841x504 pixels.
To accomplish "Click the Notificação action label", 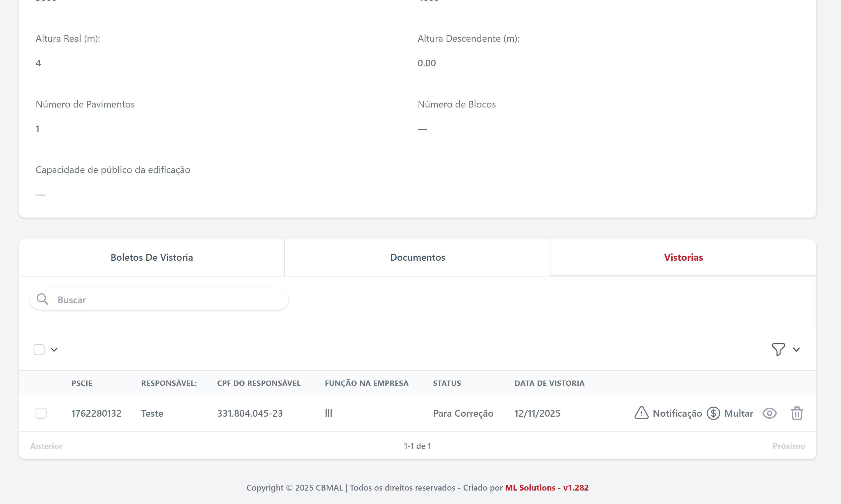I will pos(677,413).
